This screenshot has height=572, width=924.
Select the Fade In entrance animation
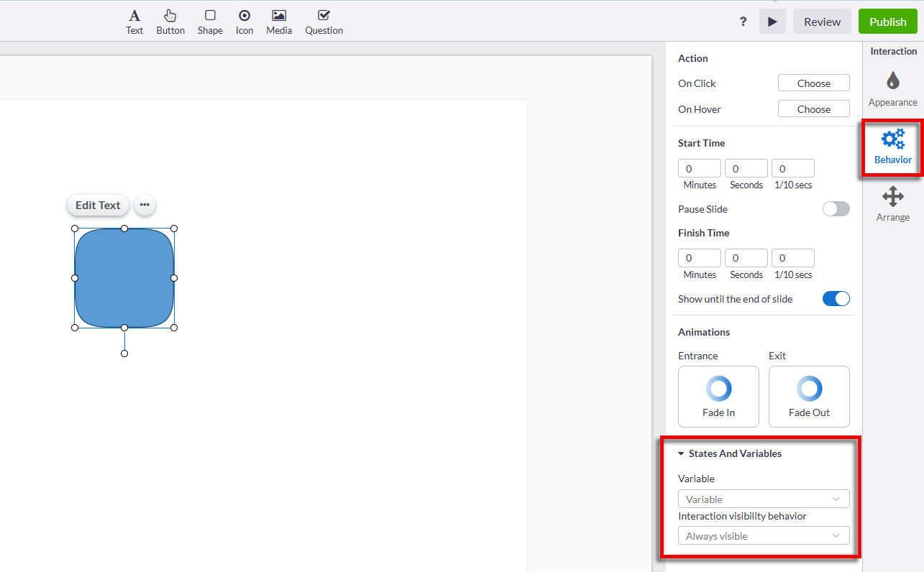click(718, 397)
